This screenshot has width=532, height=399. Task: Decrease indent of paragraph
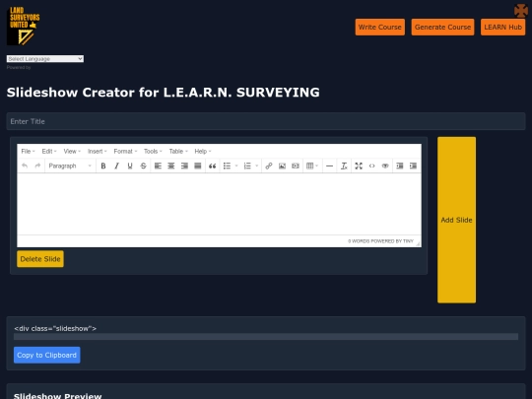click(x=400, y=166)
